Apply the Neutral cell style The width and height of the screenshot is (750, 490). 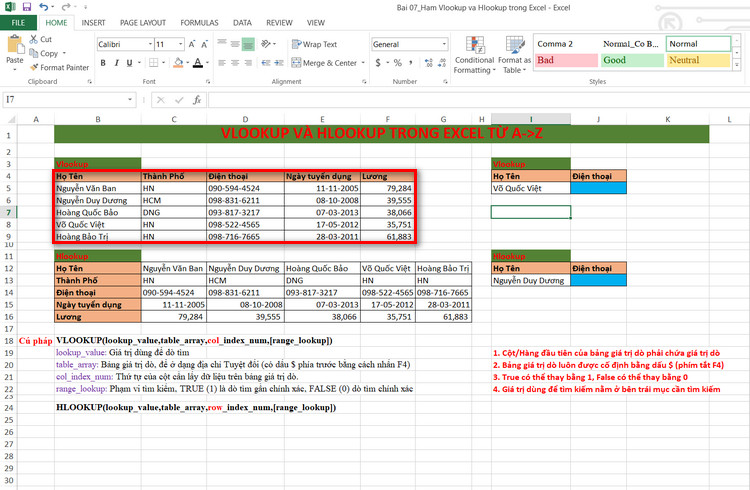point(698,60)
